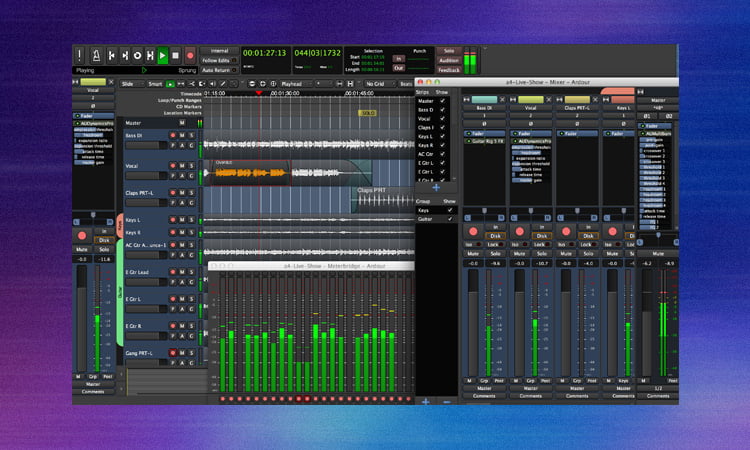Uncheck Show checkbox for Bass D strip
The image size is (750, 450).
click(443, 109)
